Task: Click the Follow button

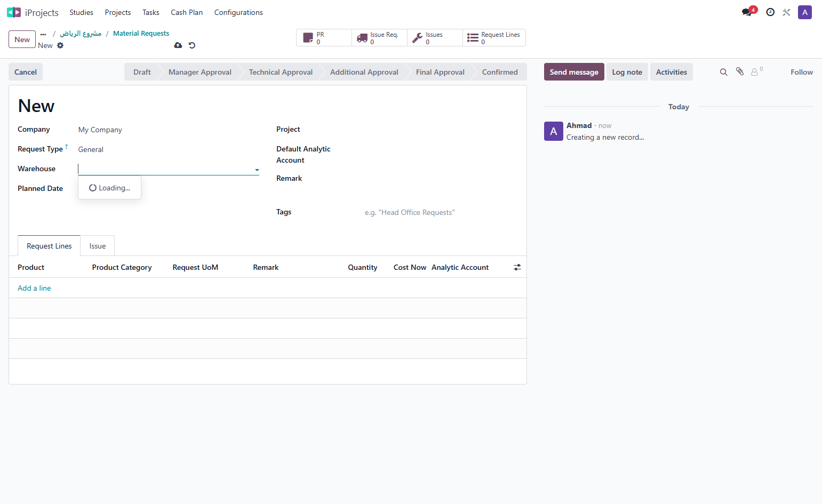Action: [x=802, y=72]
